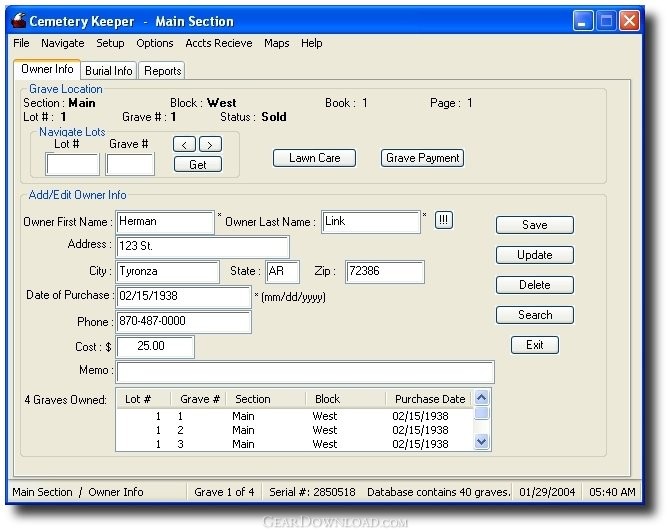The width and height of the screenshot is (670, 530).
Task: Click the Address field with 123 St.
Action: point(203,247)
